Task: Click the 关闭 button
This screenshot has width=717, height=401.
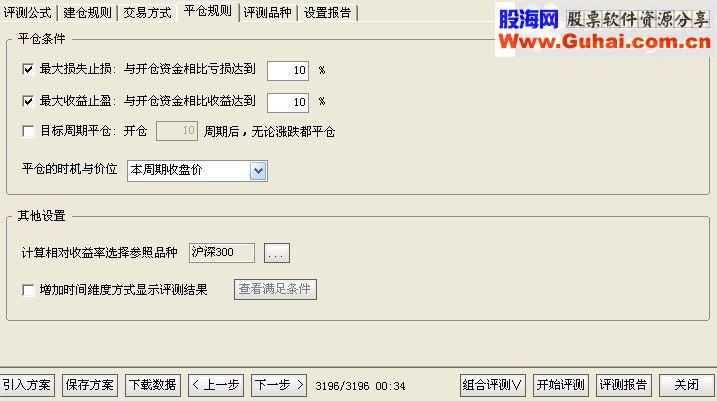Action: click(687, 385)
